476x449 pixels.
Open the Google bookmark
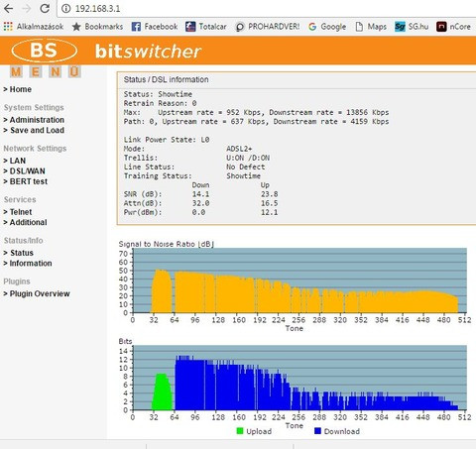click(x=327, y=27)
